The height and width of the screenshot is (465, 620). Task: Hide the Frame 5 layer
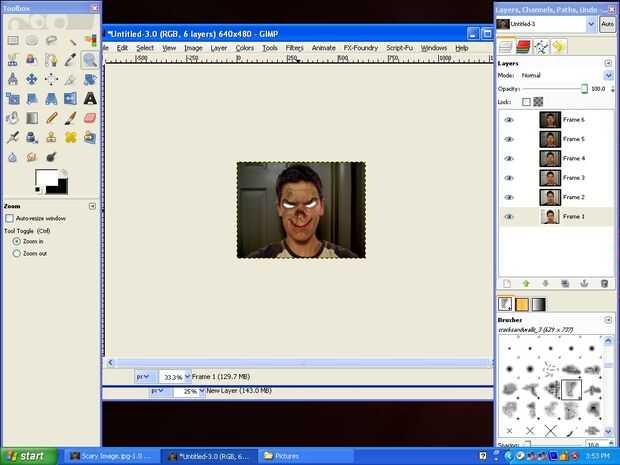[x=509, y=139]
